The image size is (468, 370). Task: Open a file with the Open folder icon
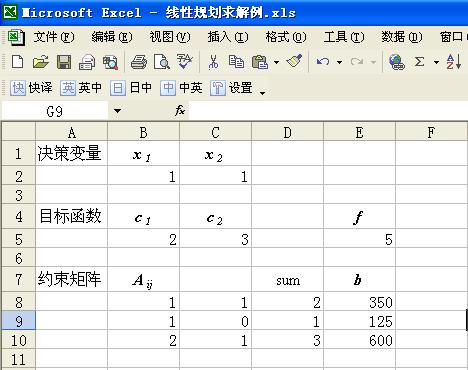(x=41, y=62)
